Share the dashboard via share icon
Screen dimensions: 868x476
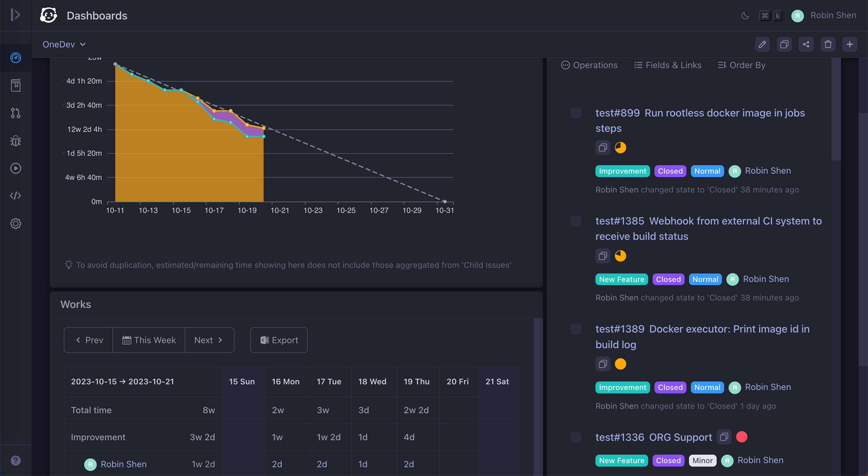(x=806, y=45)
